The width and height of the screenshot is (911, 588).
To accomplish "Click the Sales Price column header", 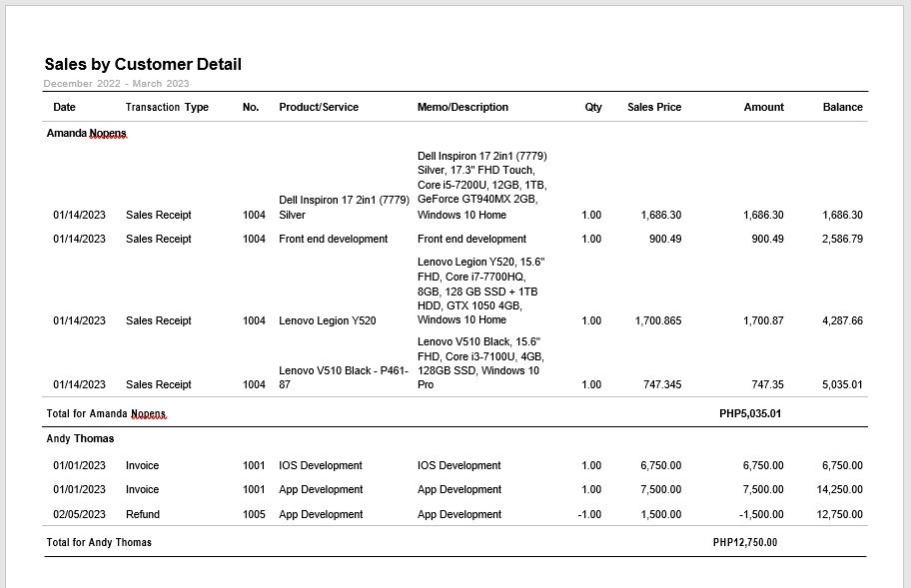I will 654,107.
